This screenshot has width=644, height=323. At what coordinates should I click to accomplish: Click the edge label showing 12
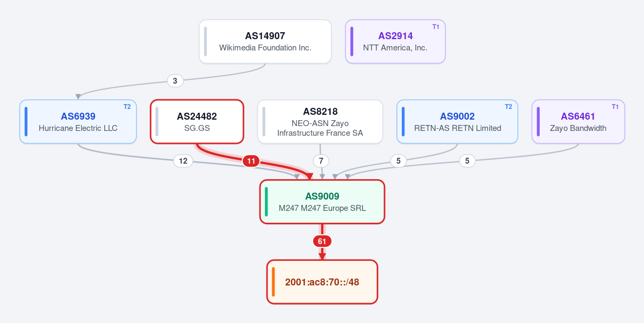(x=183, y=161)
